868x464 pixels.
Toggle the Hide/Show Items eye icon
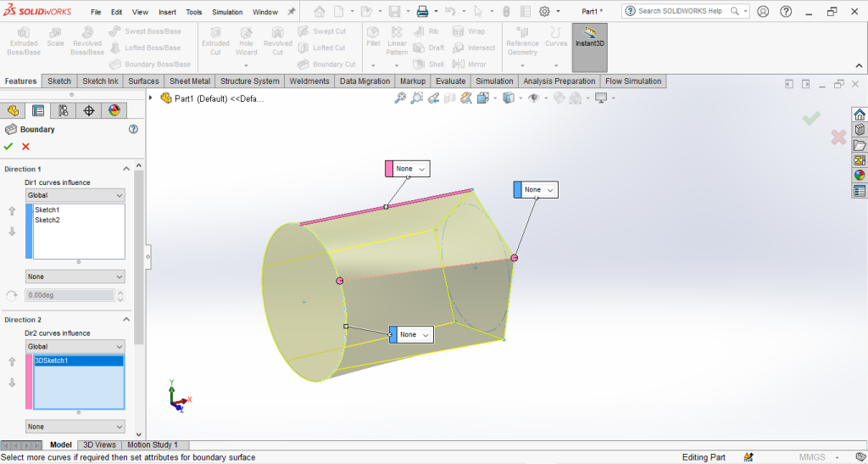pyautogui.click(x=534, y=98)
